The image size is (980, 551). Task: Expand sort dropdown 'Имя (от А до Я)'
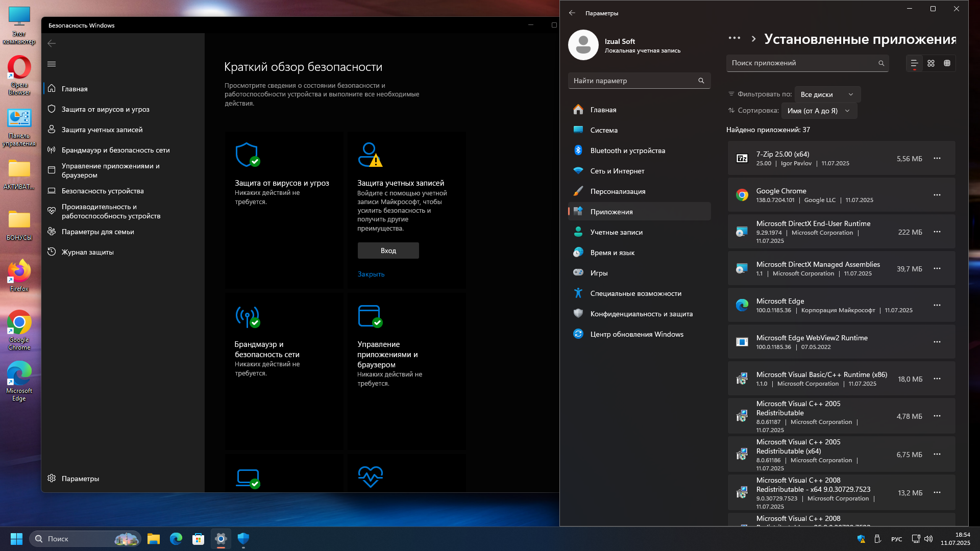819,111
